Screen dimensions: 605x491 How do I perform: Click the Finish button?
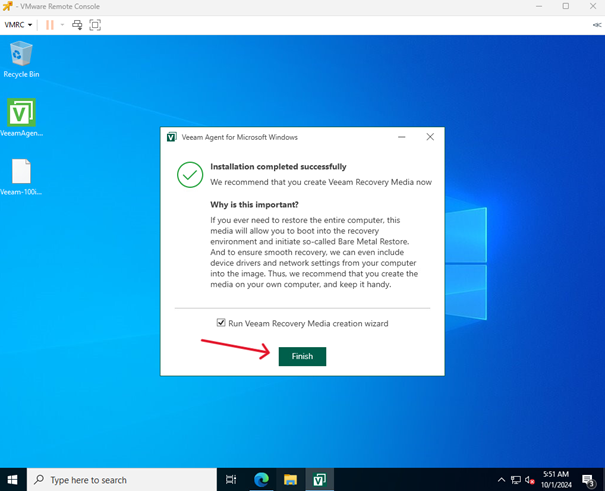point(302,356)
